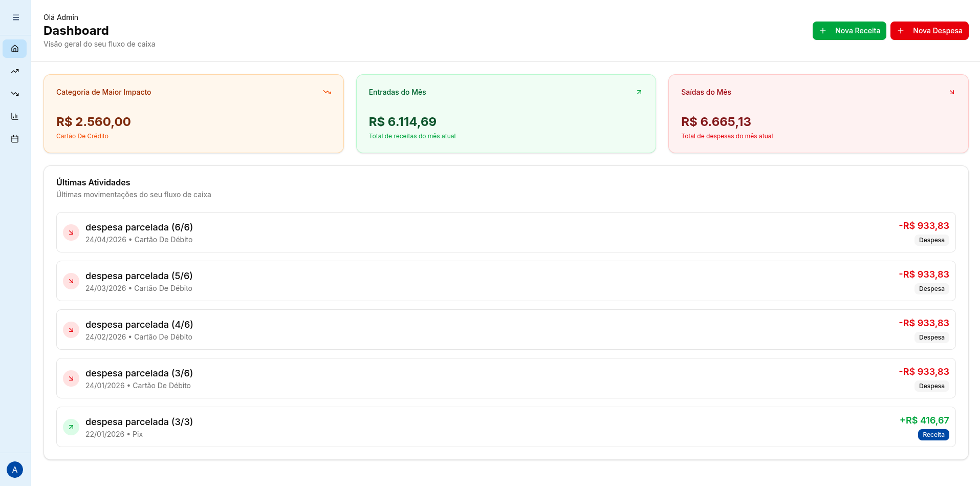Open the trending-down expenses sidebar icon

[15, 94]
